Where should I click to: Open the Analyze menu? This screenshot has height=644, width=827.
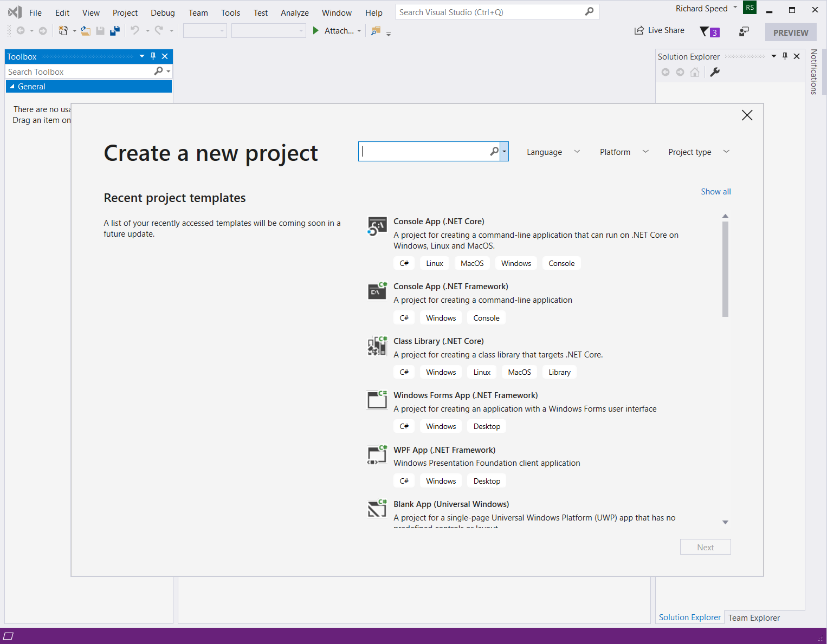point(295,12)
